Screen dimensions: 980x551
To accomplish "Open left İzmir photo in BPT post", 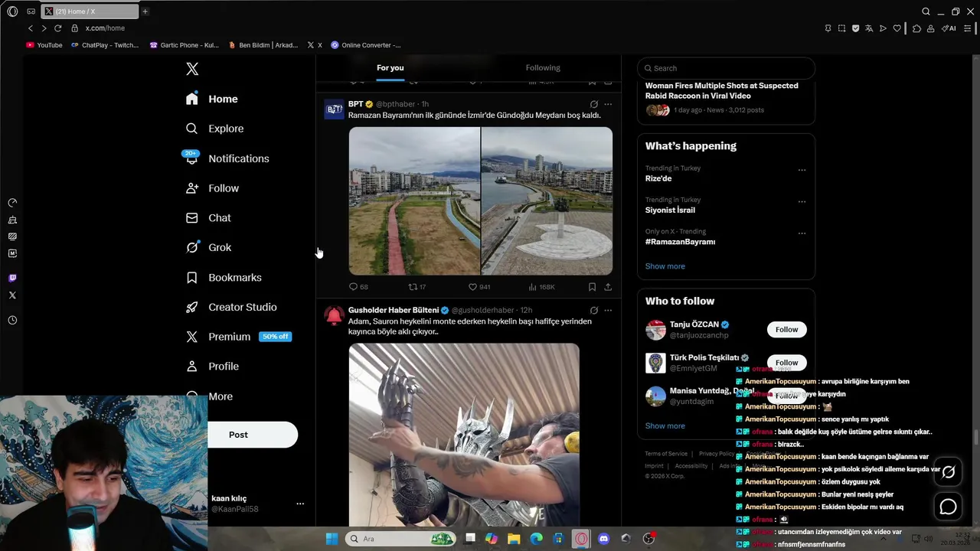I will (x=414, y=201).
